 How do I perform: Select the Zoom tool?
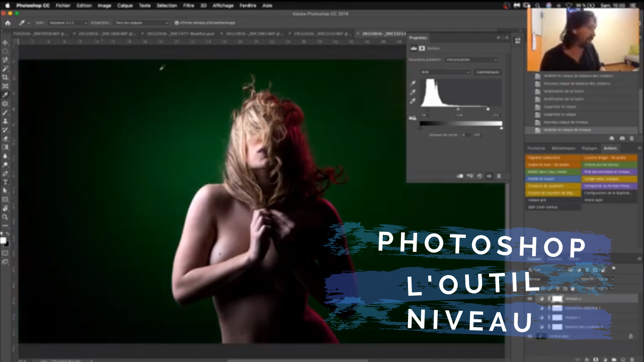[x=6, y=217]
